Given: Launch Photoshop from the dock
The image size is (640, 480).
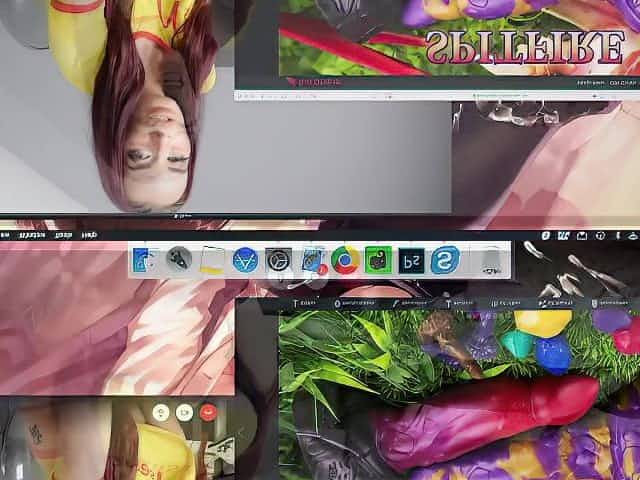Looking at the screenshot, I should tap(411, 261).
